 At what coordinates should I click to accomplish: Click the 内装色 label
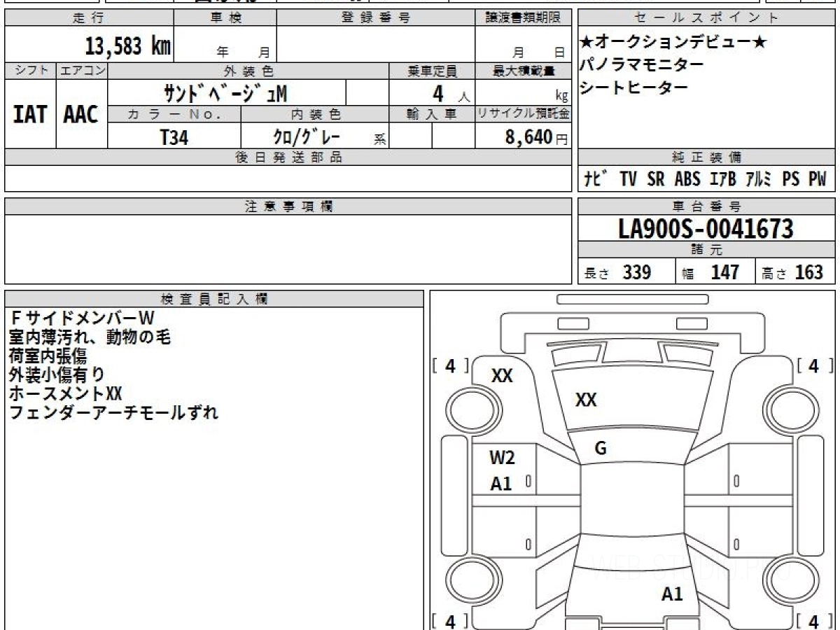315,114
